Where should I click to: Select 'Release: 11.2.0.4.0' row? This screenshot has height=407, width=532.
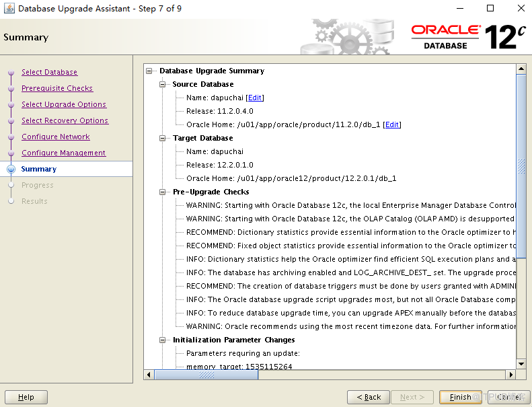click(219, 112)
